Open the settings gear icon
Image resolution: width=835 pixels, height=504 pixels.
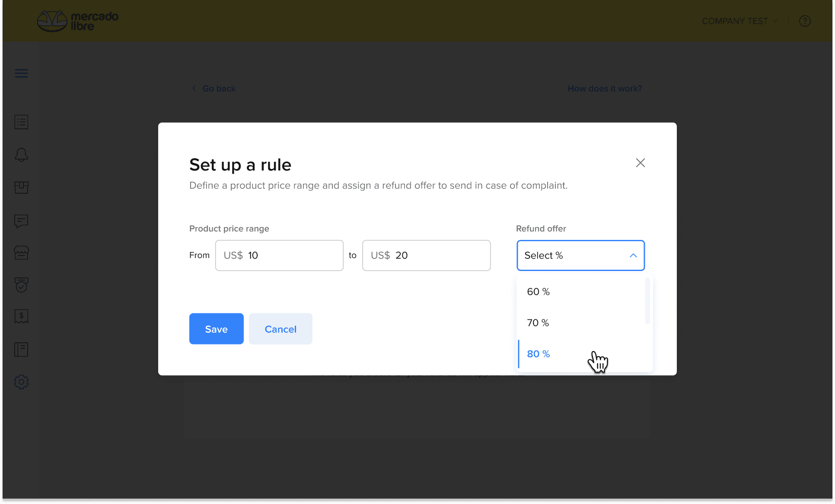coord(21,382)
